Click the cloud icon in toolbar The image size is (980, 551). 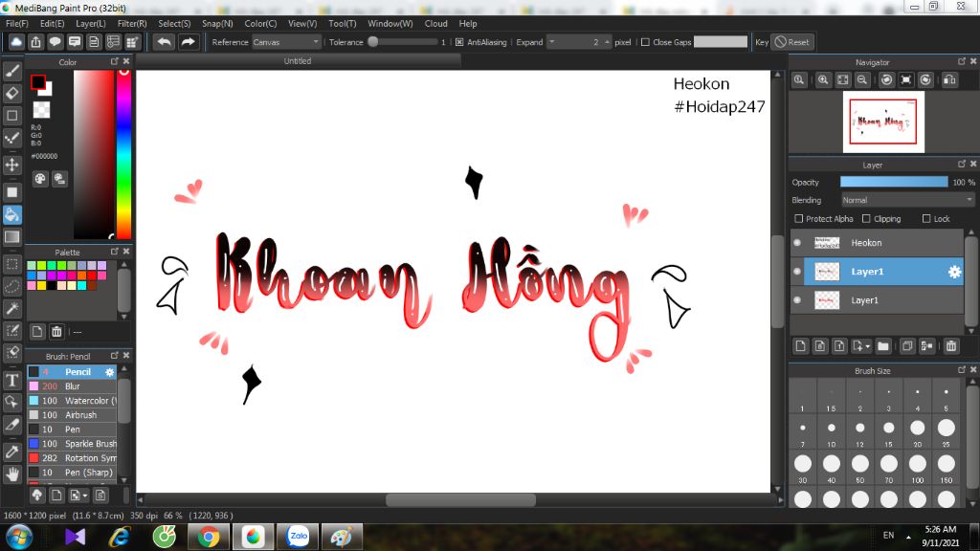16,42
